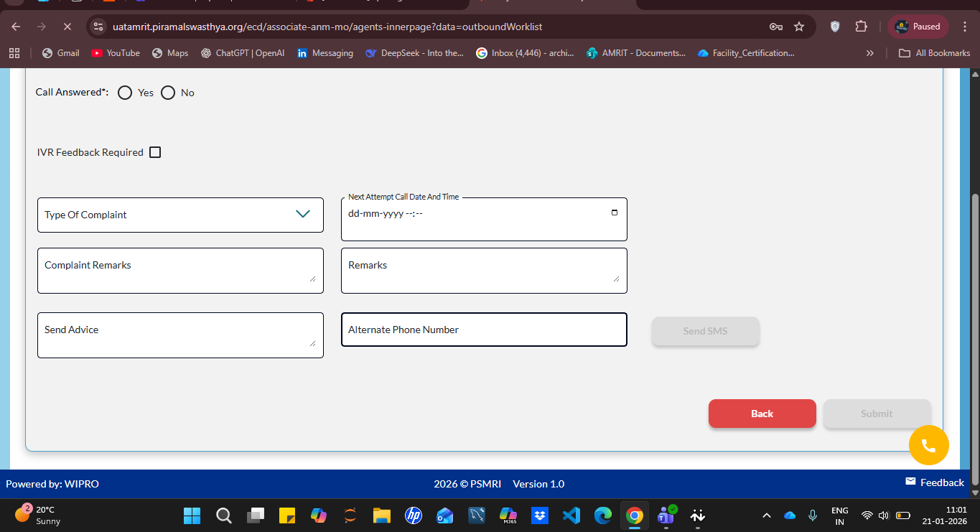Click the yellow phone call floating button
Screen dimensions: 980x532
click(x=928, y=445)
